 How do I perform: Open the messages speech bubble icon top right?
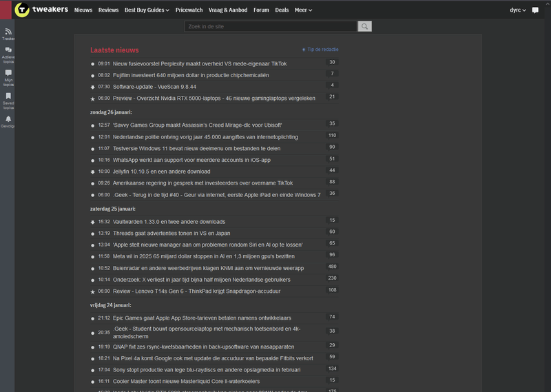coord(535,10)
